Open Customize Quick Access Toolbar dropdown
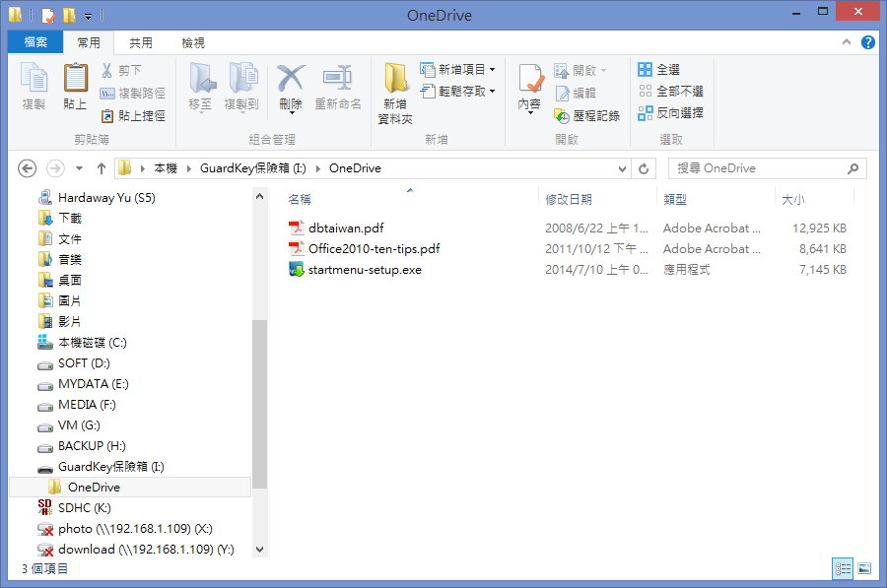 click(89, 16)
